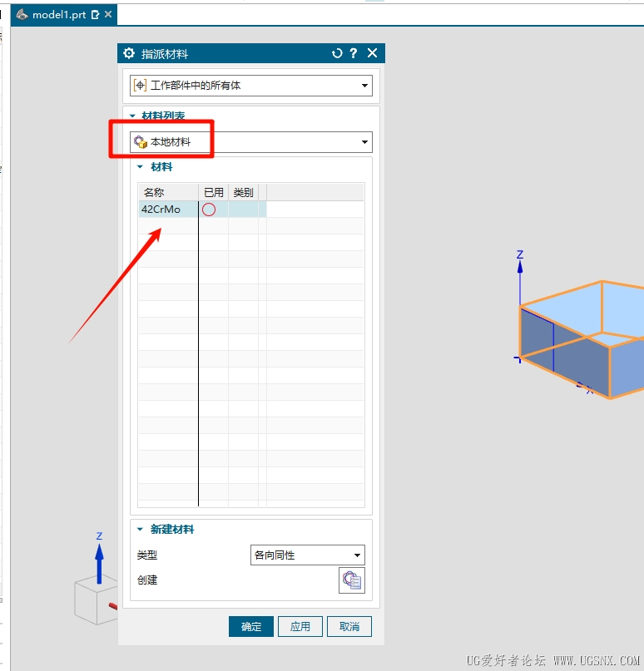Click the create material icon button

point(352,580)
